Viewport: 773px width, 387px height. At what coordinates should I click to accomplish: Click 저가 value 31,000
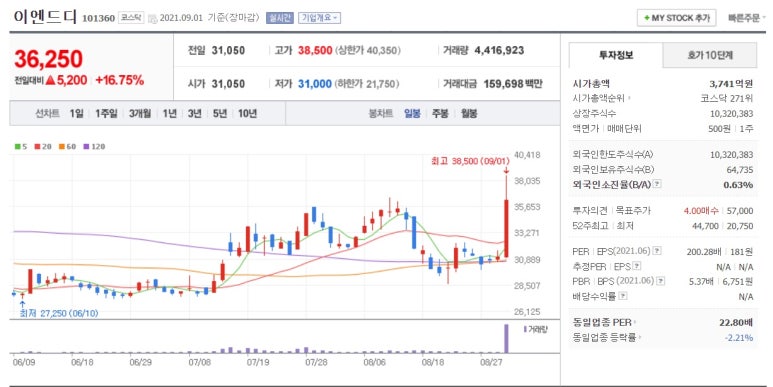point(315,84)
